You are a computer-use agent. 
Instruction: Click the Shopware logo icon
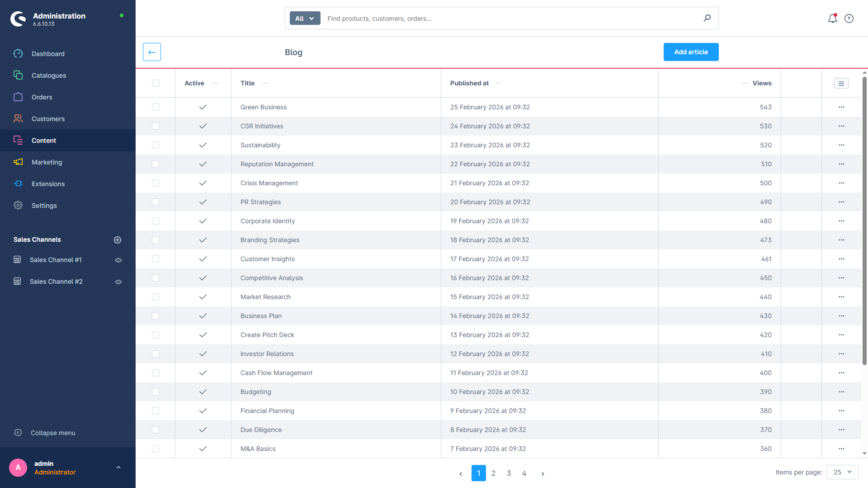(18, 19)
